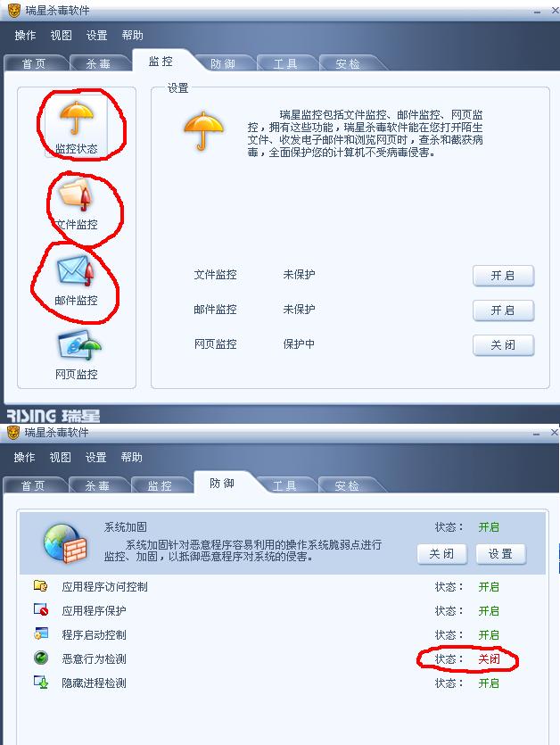560x745 pixels.
Task: Click the 程序启动控制 icon
Action: point(41,633)
